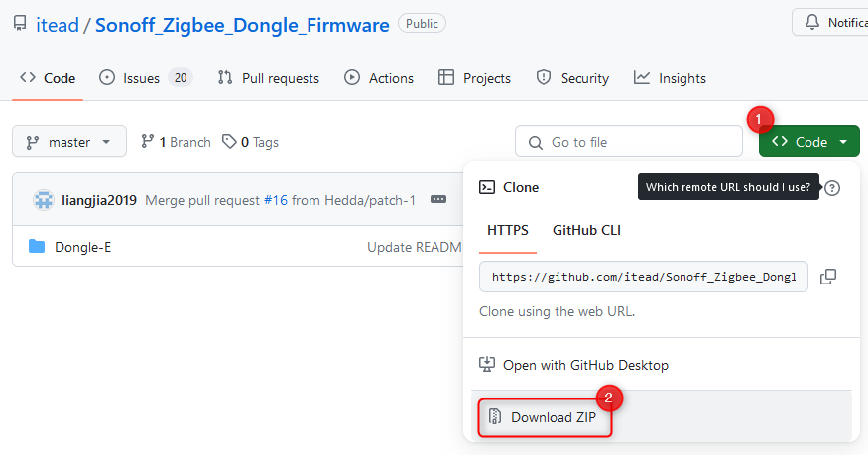The image size is (868, 455).
Task: Open the commit details ellipsis icon
Action: 438,199
